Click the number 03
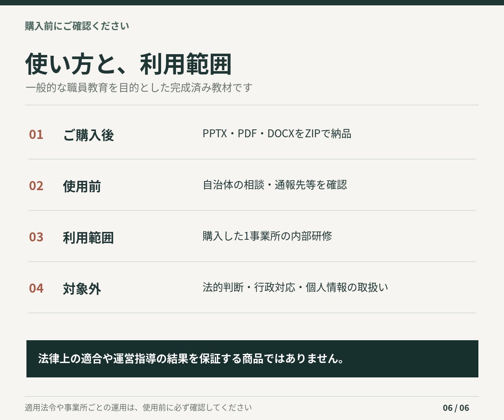 coord(36,237)
